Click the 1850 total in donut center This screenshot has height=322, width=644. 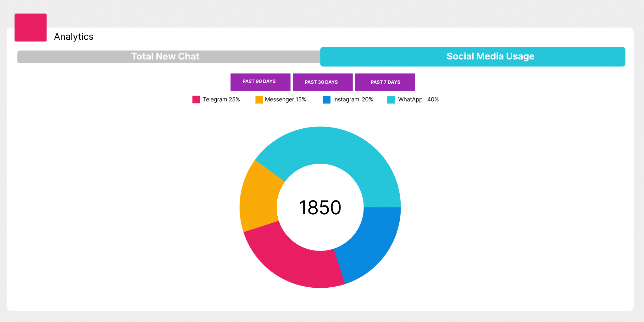tap(320, 207)
